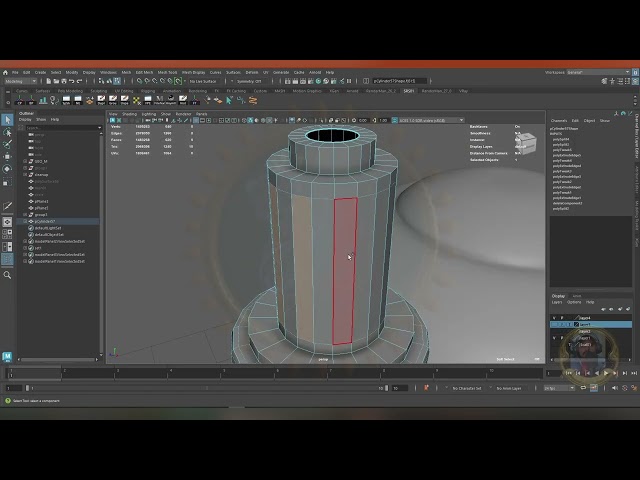This screenshot has width=640, height=480.
Task: Open the Outliner search filter dropdown arrow
Action: click(x=99, y=128)
